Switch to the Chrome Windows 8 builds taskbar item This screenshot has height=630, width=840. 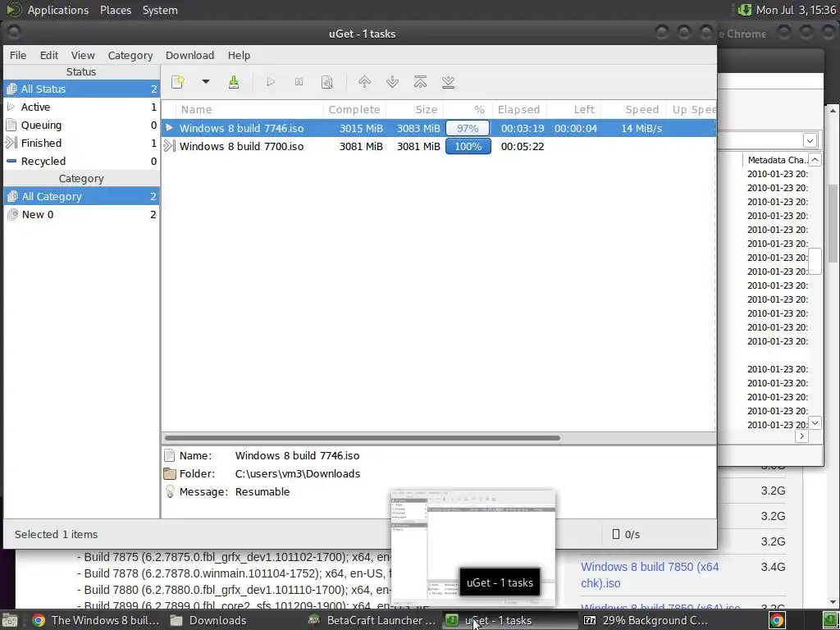pyautogui.click(x=95, y=620)
